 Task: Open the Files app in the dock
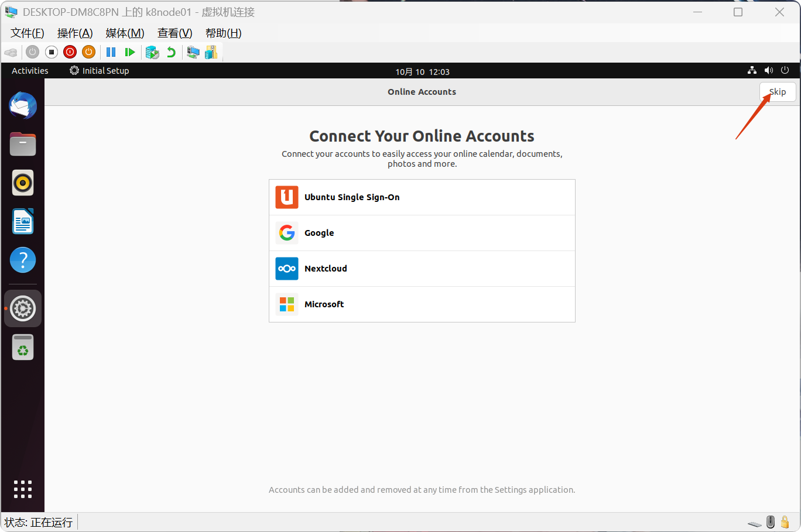pyautogui.click(x=23, y=144)
